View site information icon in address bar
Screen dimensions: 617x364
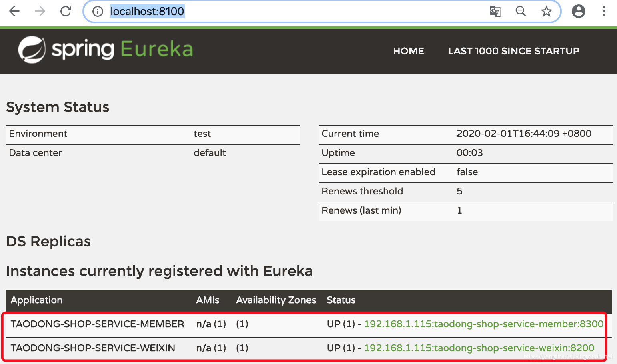click(x=98, y=12)
